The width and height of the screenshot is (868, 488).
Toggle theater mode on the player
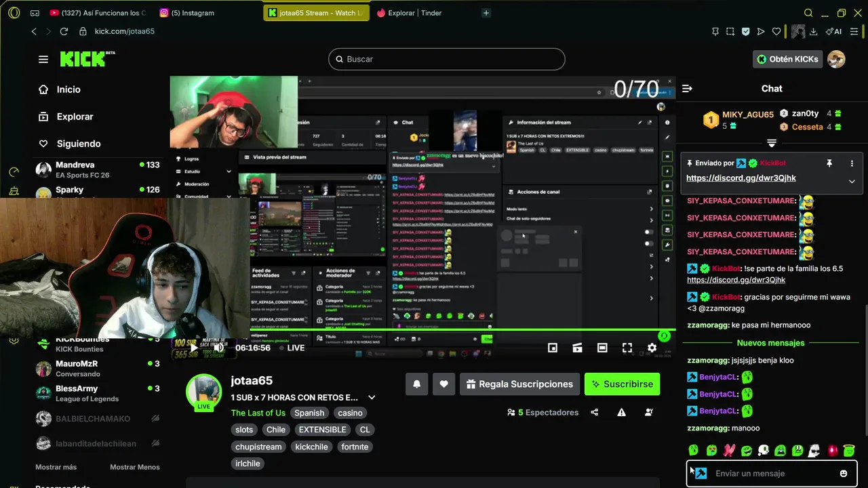pyautogui.click(x=602, y=348)
